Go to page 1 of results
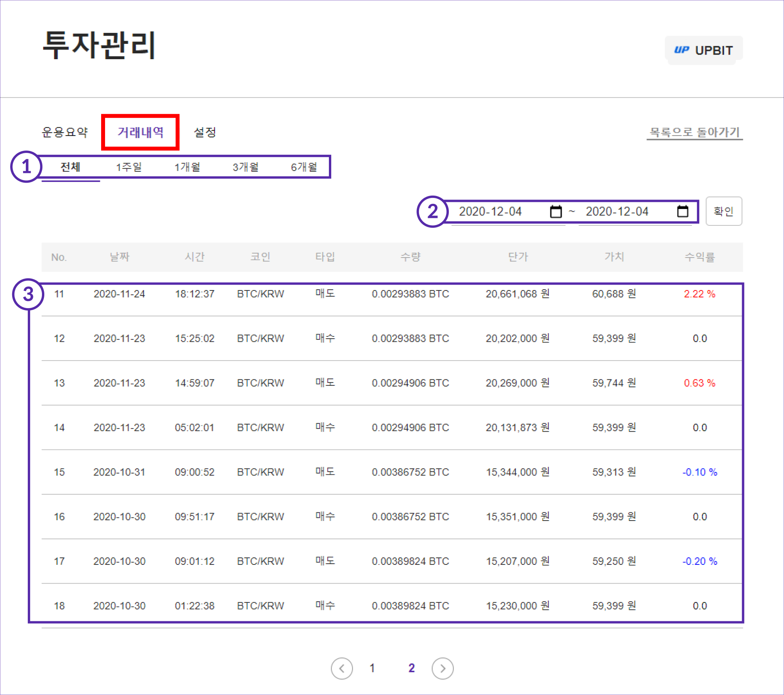Image resolution: width=784 pixels, height=695 pixels. [x=372, y=668]
